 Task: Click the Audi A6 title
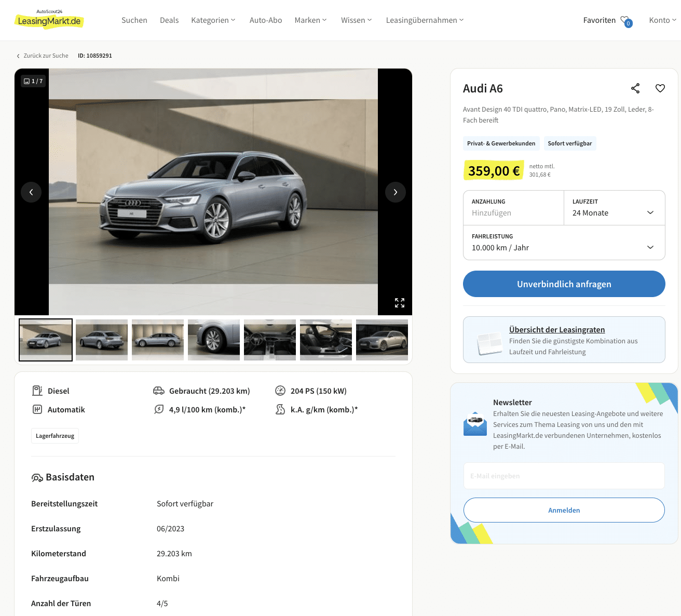483,88
